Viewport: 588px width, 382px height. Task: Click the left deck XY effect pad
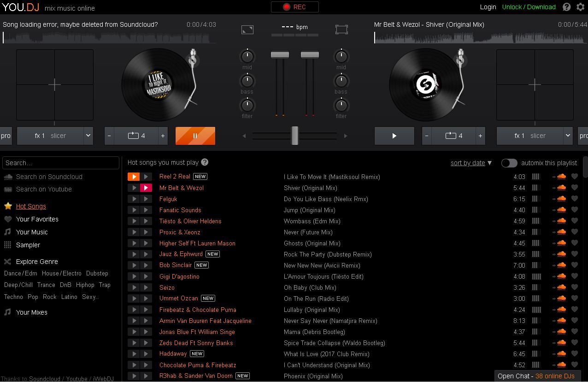click(x=55, y=85)
